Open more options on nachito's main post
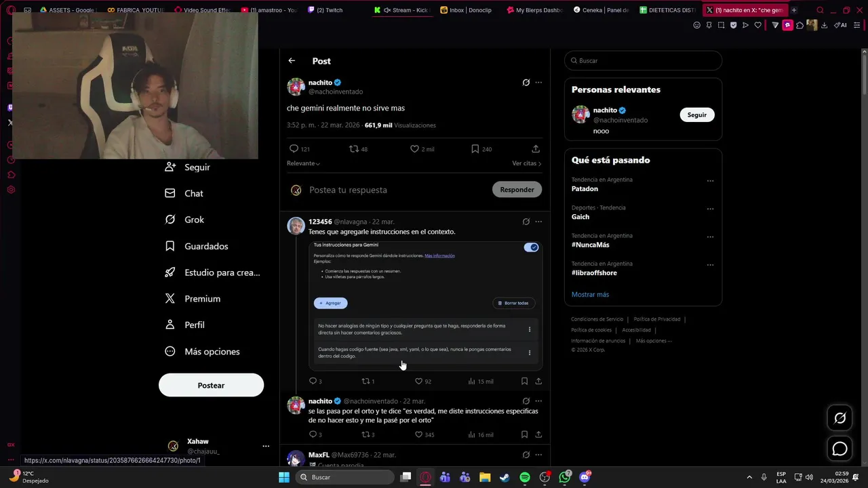The width and height of the screenshot is (868, 488). (538, 83)
